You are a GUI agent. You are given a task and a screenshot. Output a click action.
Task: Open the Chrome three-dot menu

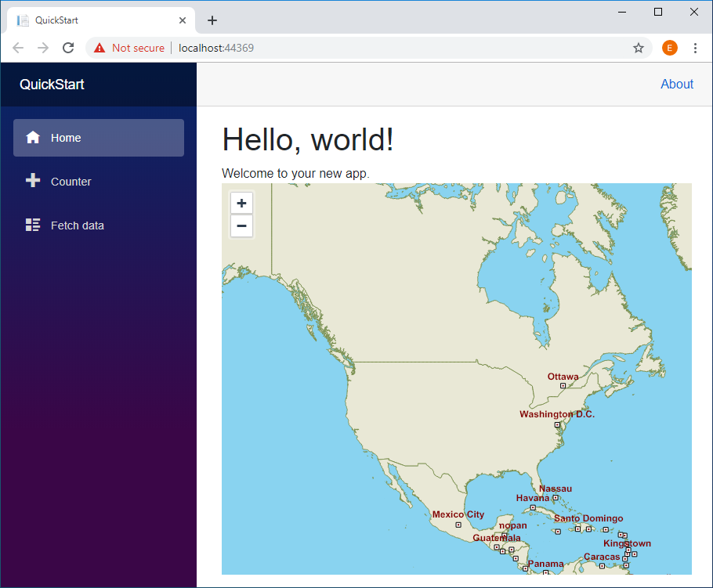pyautogui.click(x=695, y=48)
